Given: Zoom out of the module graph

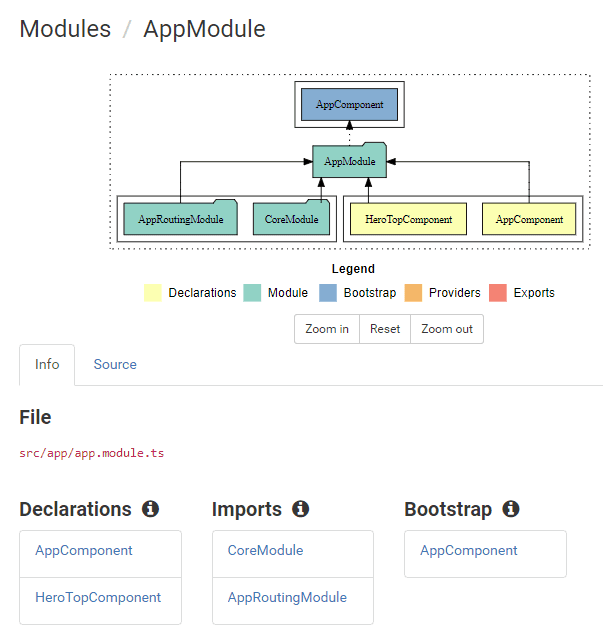Looking at the screenshot, I should [447, 329].
